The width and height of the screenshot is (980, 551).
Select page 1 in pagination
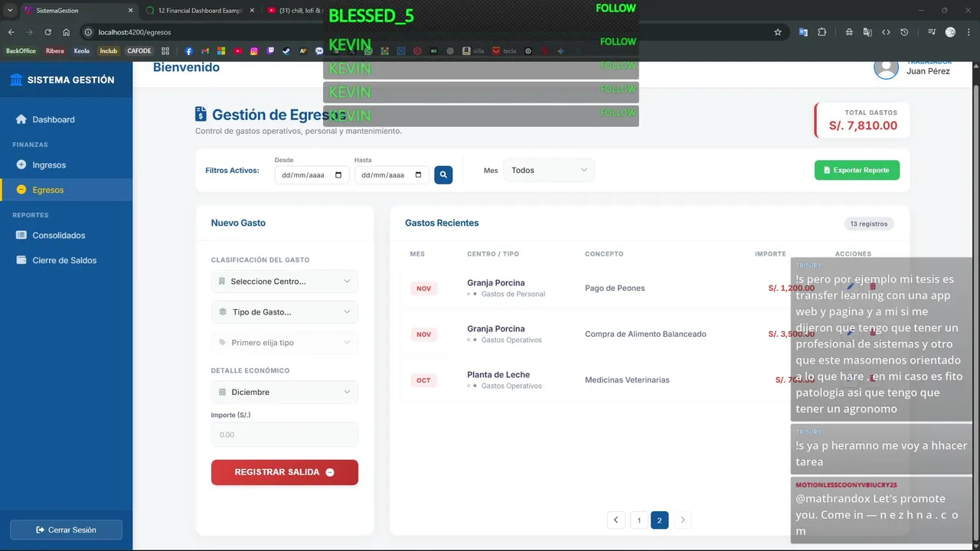point(639,520)
